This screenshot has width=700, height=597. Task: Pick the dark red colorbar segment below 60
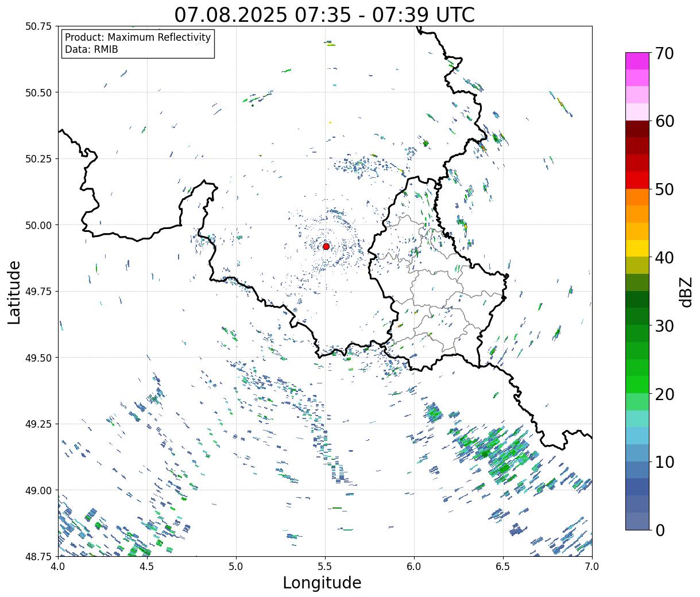pyautogui.click(x=637, y=129)
